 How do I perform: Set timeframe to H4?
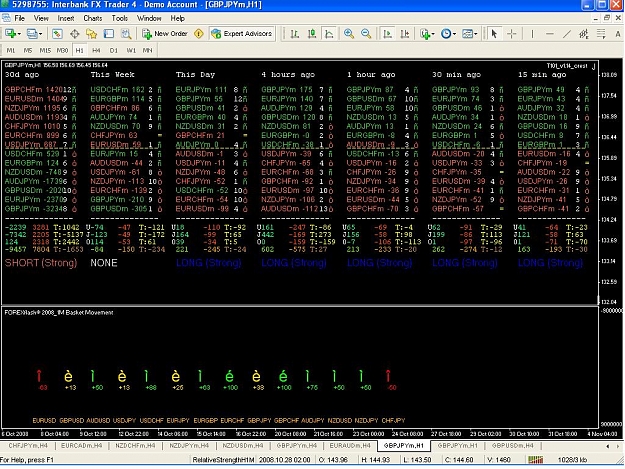[x=96, y=50]
